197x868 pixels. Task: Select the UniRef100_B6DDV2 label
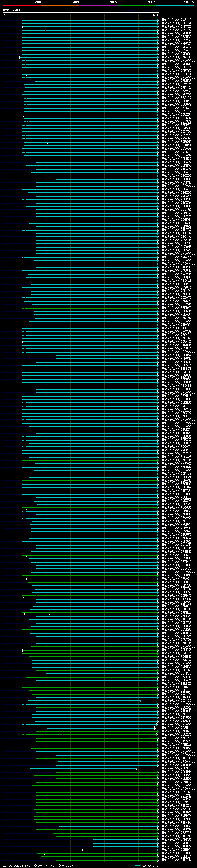point(177,308)
